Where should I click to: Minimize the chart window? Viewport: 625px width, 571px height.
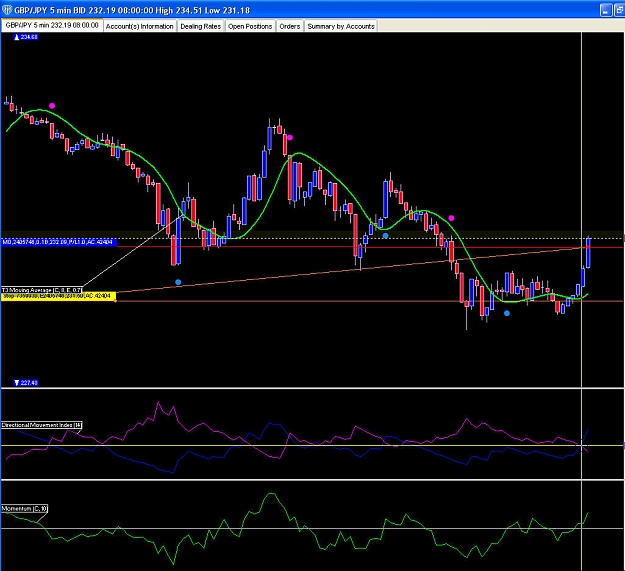606,10
